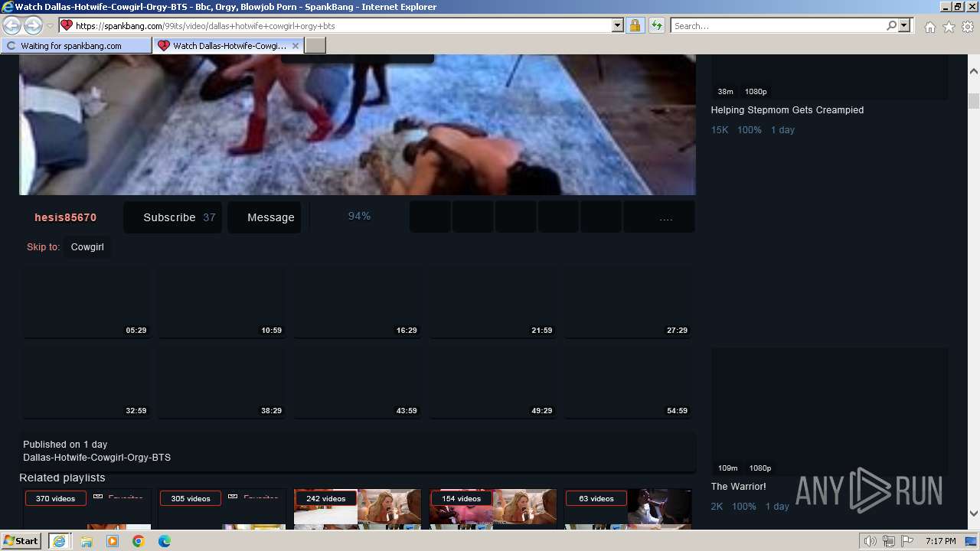Click the URL address field
This screenshot has width=980, height=551.
341,25
